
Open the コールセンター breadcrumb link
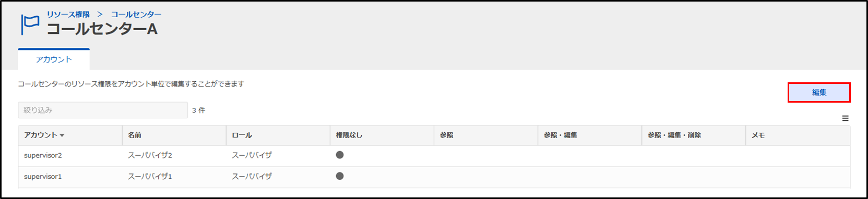(136, 14)
